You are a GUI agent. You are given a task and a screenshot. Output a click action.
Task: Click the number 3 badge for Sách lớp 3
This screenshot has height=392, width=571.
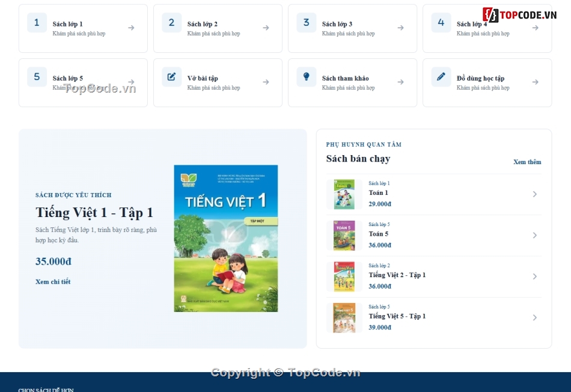point(307,23)
